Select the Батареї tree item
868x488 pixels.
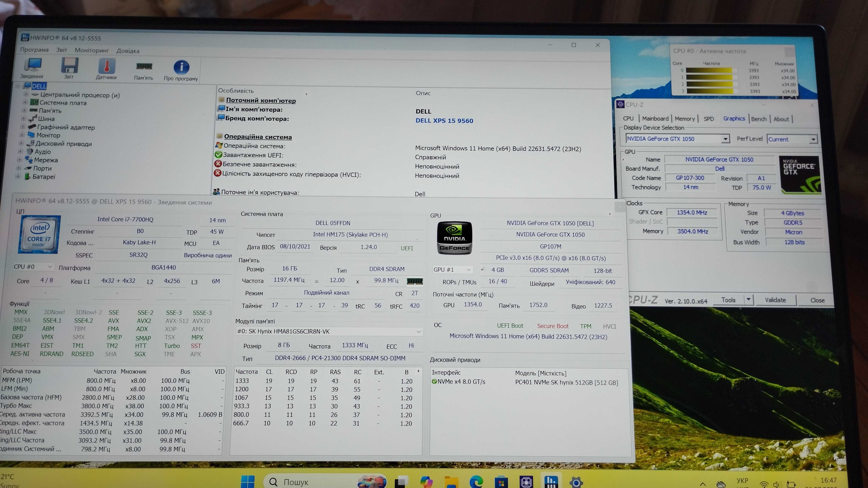tap(43, 176)
